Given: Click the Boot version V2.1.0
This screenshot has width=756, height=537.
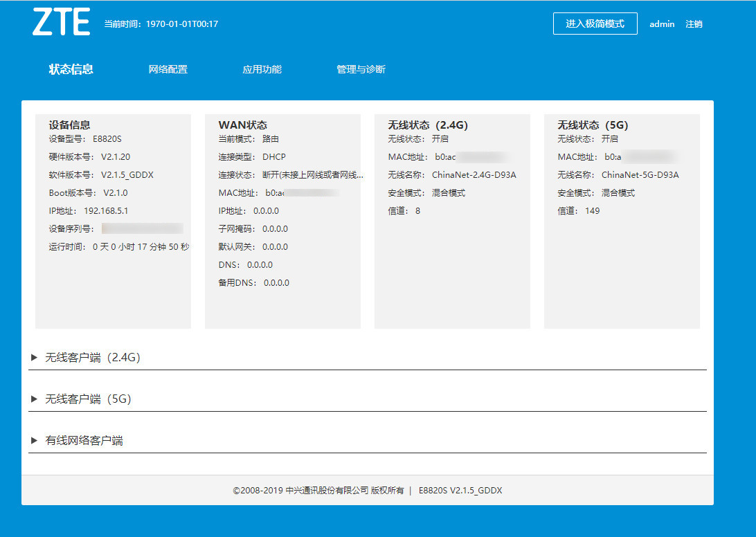Looking at the screenshot, I should pyautogui.click(x=116, y=193).
